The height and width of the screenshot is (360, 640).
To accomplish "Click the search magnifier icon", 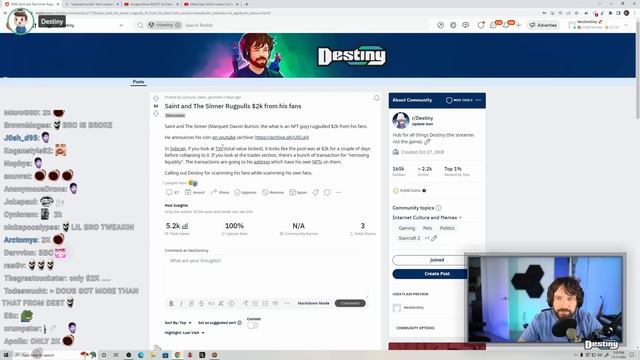I will [x=140, y=25].
